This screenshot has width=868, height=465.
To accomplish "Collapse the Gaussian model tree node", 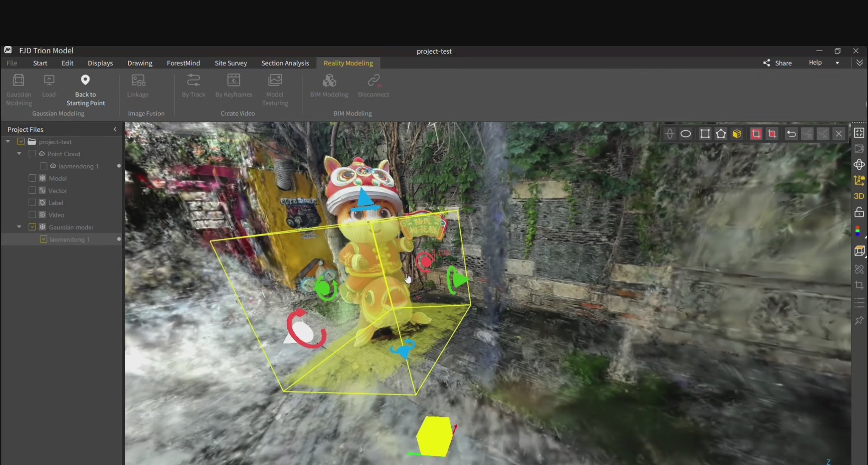I will [x=19, y=226].
